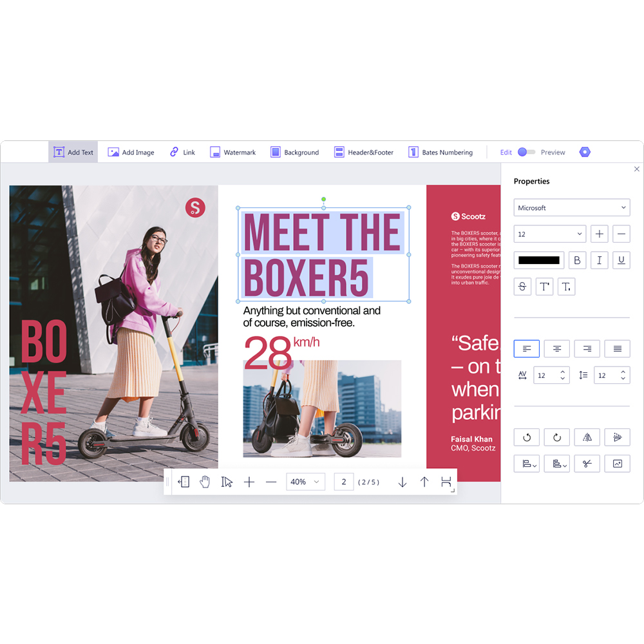Open the 40% zoom dropdown
The width and height of the screenshot is (644, 644).
305,482
